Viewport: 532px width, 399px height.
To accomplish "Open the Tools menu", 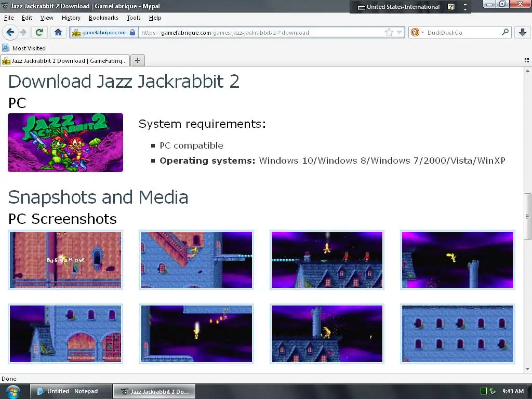I will coord(134,18).
